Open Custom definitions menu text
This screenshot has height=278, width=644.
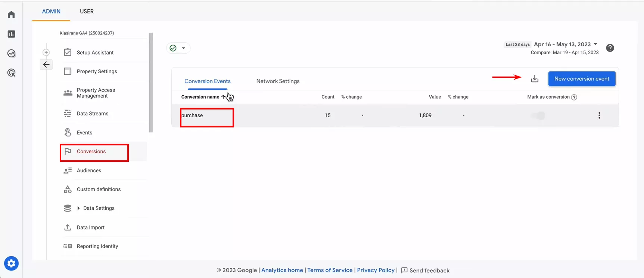pyautogui.click(x=99, y=189)
